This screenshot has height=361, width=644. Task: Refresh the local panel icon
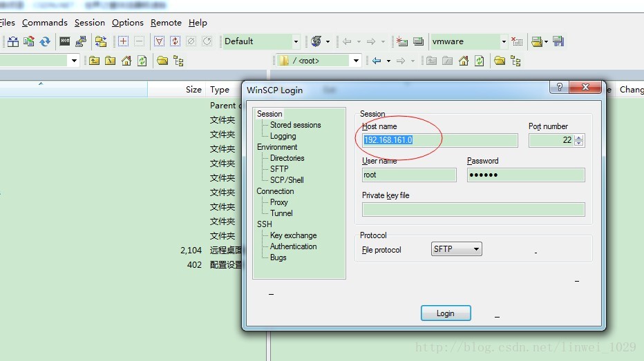click(x=142, y=61)
